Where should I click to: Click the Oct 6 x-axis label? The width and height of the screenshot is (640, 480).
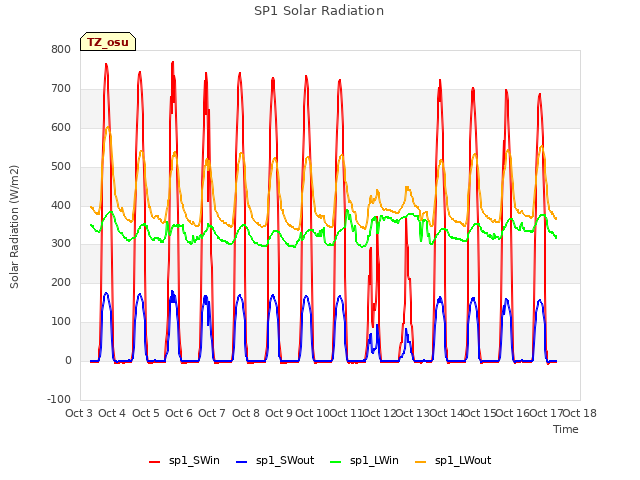[179, 413]
